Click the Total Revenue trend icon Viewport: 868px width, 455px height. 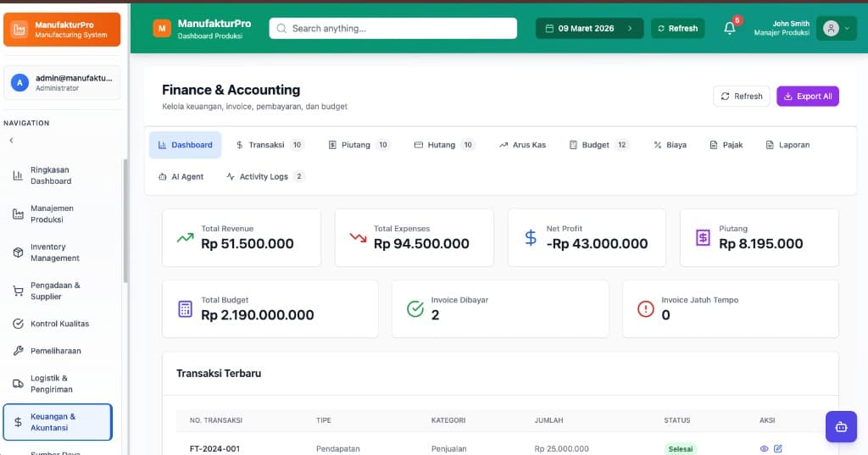185,237
